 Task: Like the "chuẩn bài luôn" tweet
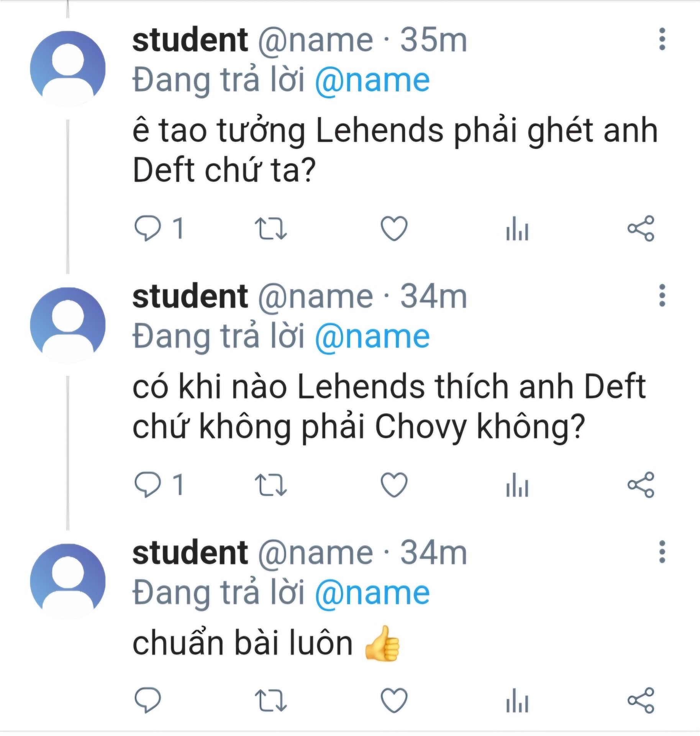pos(394,701)
